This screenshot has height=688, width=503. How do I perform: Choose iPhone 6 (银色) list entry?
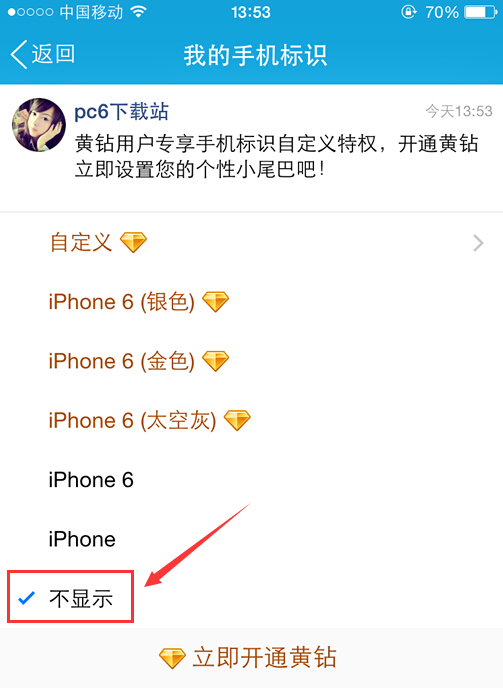pyautogui.click(x=252, y=302)
